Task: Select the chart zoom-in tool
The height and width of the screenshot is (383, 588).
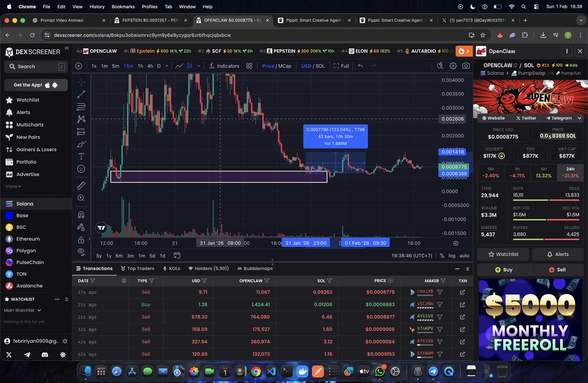Action: [81, 198]
